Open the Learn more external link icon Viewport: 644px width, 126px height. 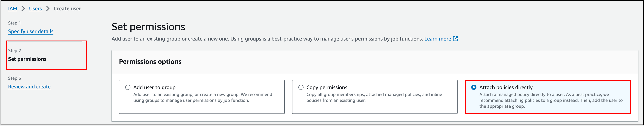(x=455, y=39)
